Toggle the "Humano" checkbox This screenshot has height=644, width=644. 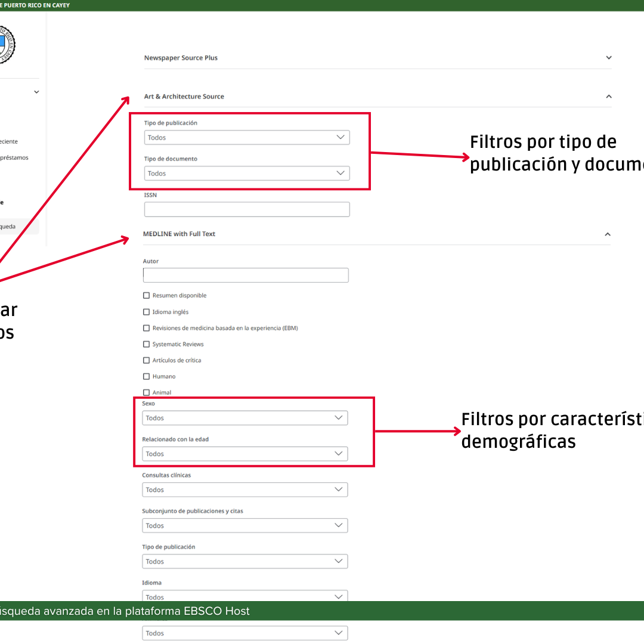point(146,376)
